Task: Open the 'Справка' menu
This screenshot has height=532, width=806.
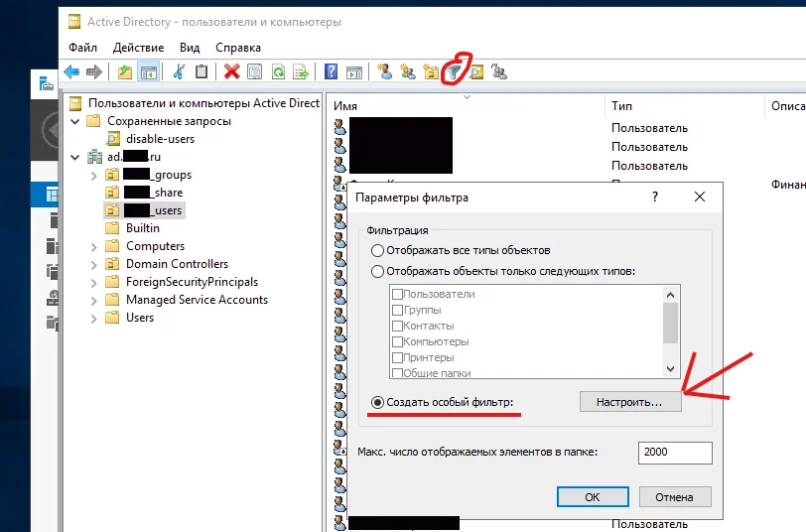Action: 238,48
